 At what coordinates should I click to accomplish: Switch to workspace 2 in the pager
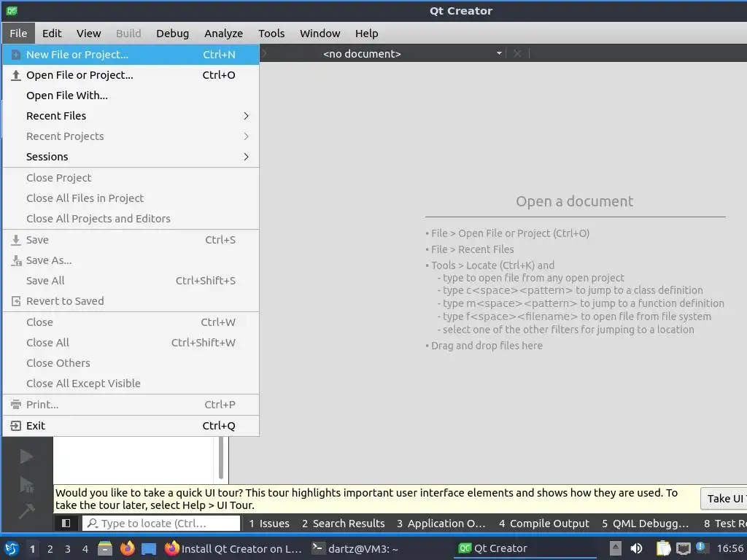[50, 549]
